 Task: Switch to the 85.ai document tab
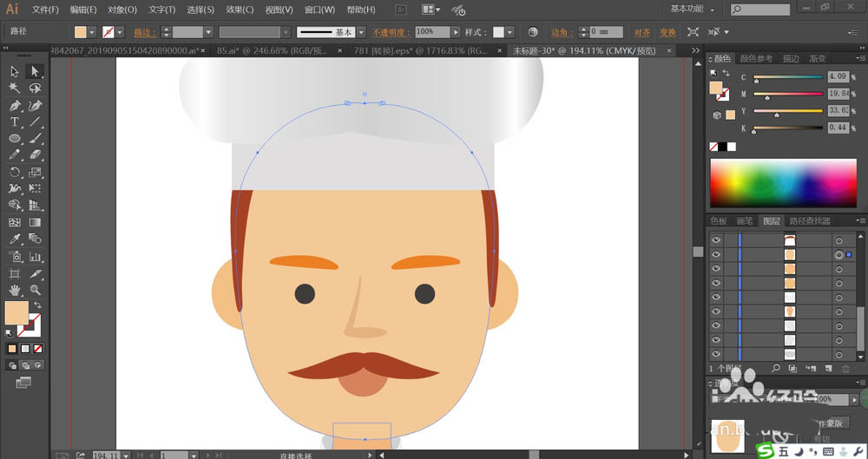pos(273,50)
